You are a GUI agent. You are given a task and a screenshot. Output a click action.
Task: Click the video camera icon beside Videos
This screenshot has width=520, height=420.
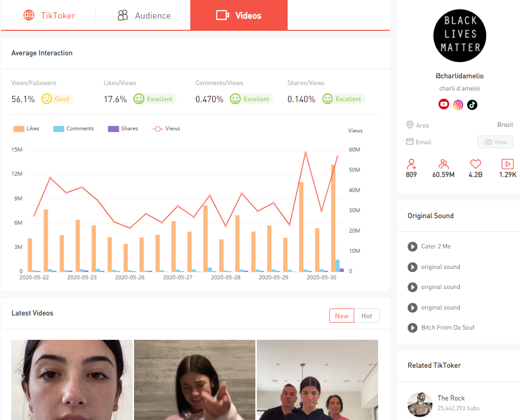pyautogui.click(x=223, y=15)
